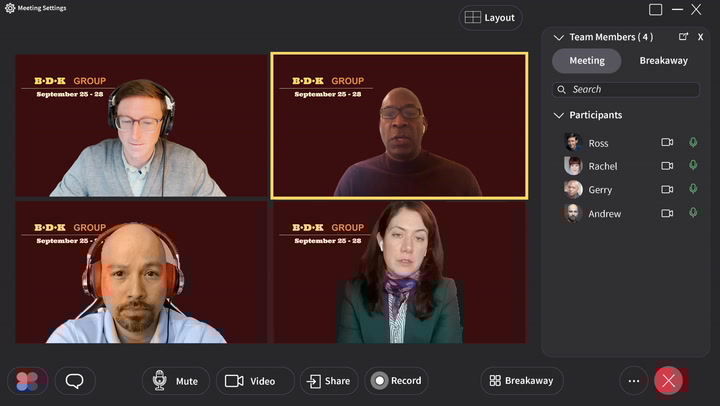Switch to the Breakaway tab in panel
The image size is (720, 406).
(664, 61)
